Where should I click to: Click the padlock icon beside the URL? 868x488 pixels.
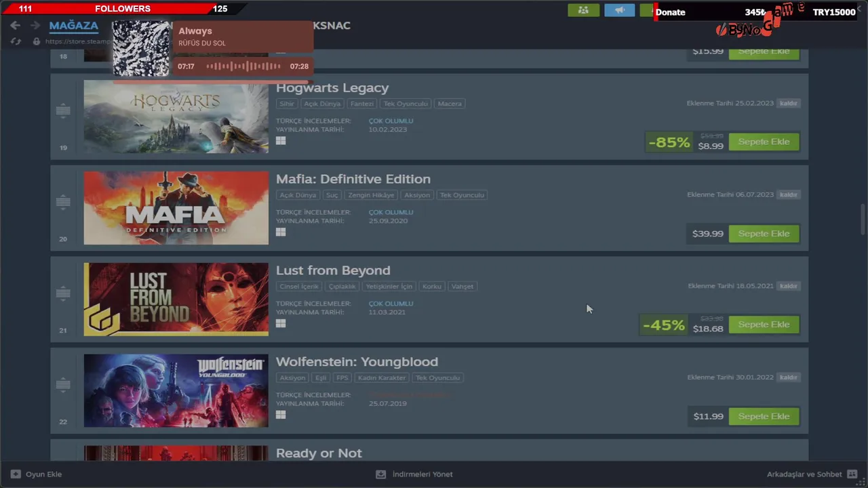click(x=37, y=41)
